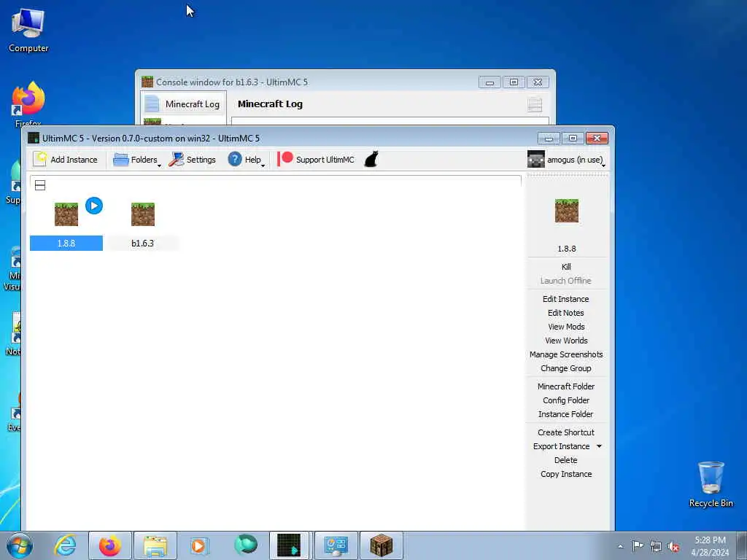This screenshot has height=560, width=747.
Task: Collapse the instance group expander
Action: click(40, 185)
